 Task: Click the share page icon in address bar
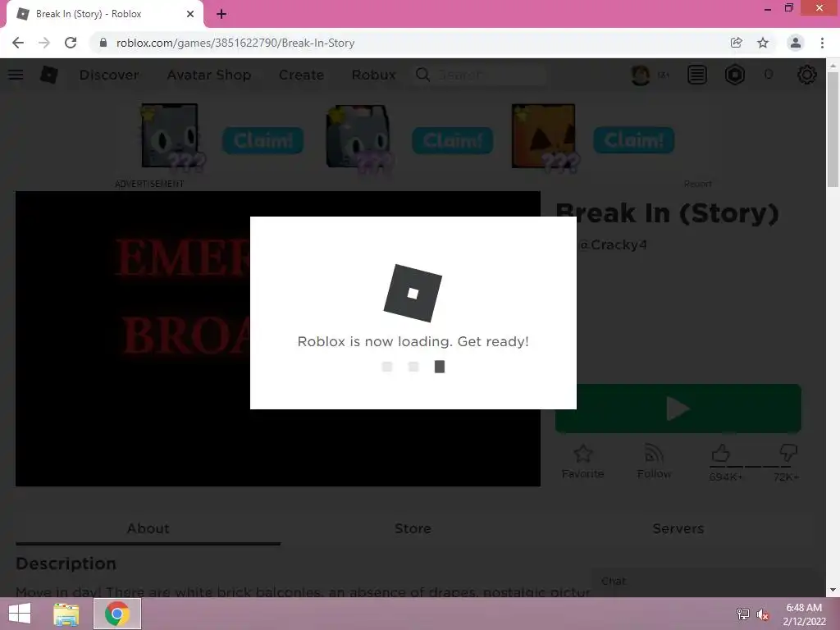(x=737, y=43)
